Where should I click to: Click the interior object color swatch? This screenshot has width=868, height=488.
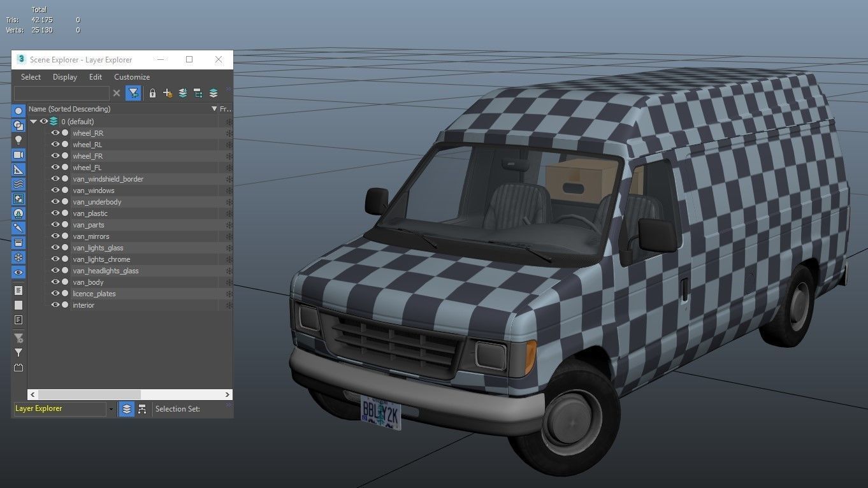[65, 305]
